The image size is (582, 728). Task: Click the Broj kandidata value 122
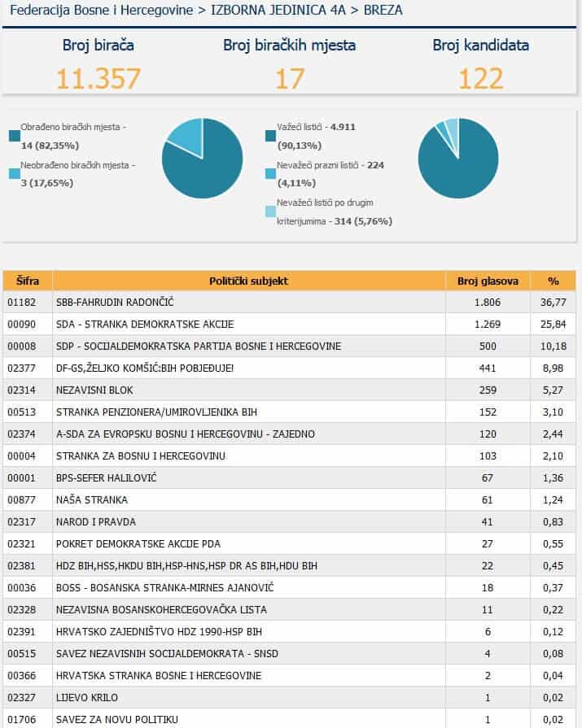click(x=480, y=78)
